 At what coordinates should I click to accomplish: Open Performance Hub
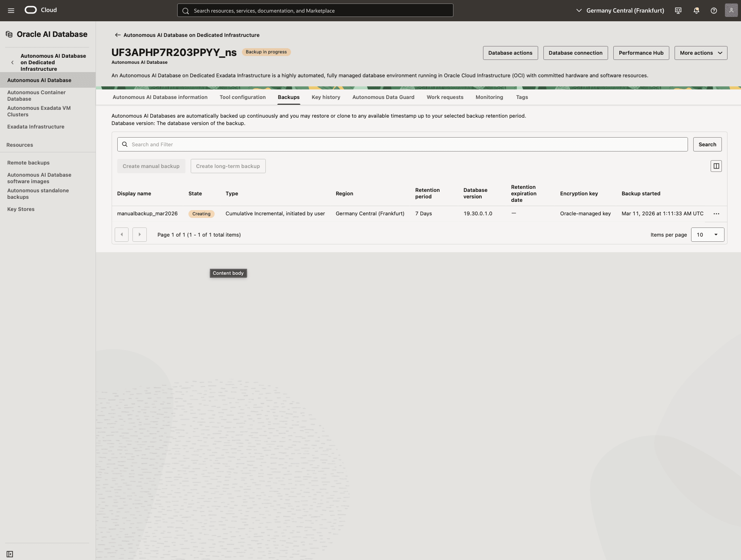tap(641, 53)
